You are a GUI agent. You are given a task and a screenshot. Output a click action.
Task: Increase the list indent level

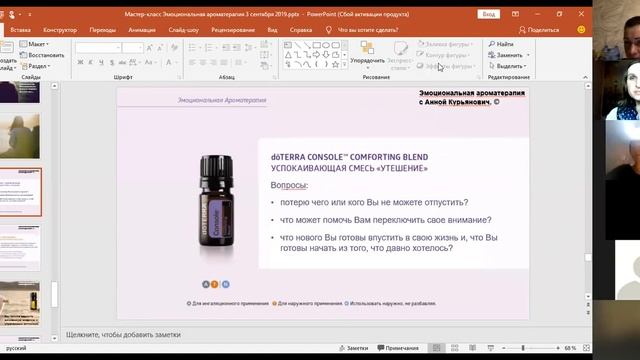(236, 48)
